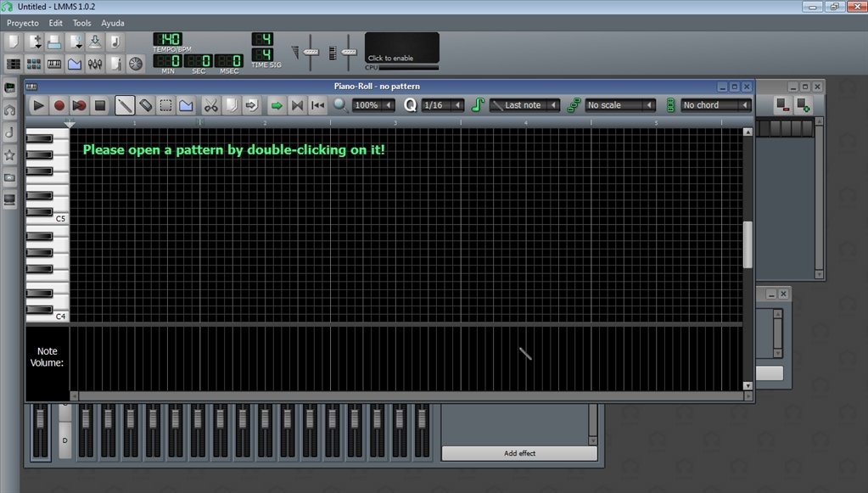Click the time signature numerator
This screenshot has width=868, height=493.
click(262, 39)
